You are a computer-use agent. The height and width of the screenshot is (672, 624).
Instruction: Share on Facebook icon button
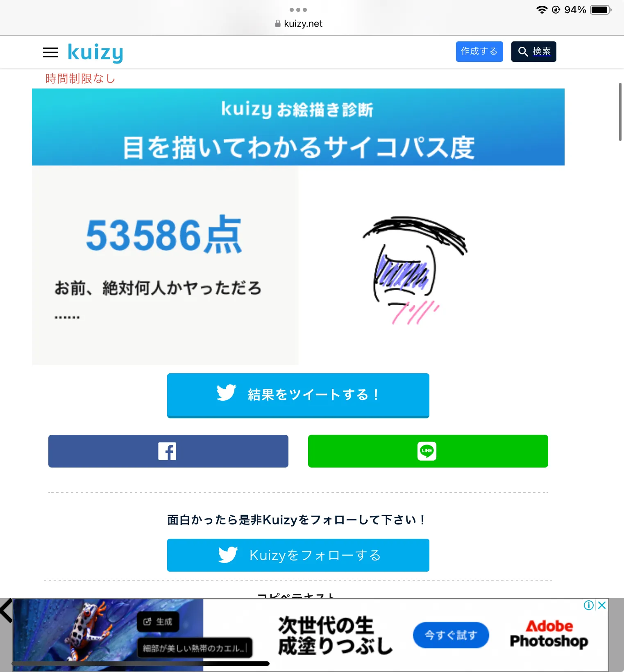point(168,451)
